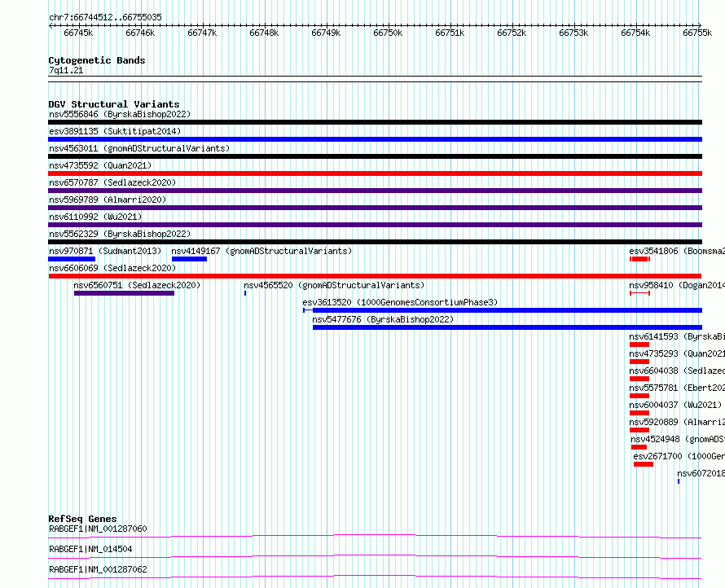This screenshot has height=588, width=725.
Task: Click the nsv5969789 (Almarri2020) label
Action: [108, 200]
